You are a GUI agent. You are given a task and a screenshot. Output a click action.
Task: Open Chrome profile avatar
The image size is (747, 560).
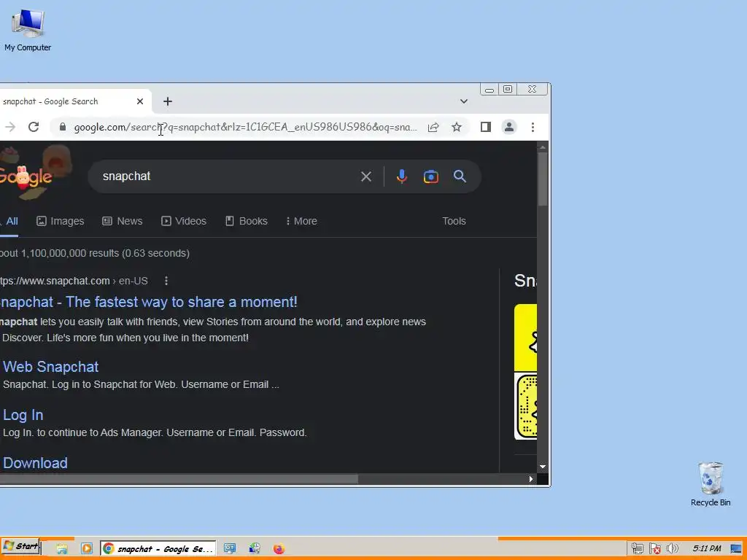point(508,127)
